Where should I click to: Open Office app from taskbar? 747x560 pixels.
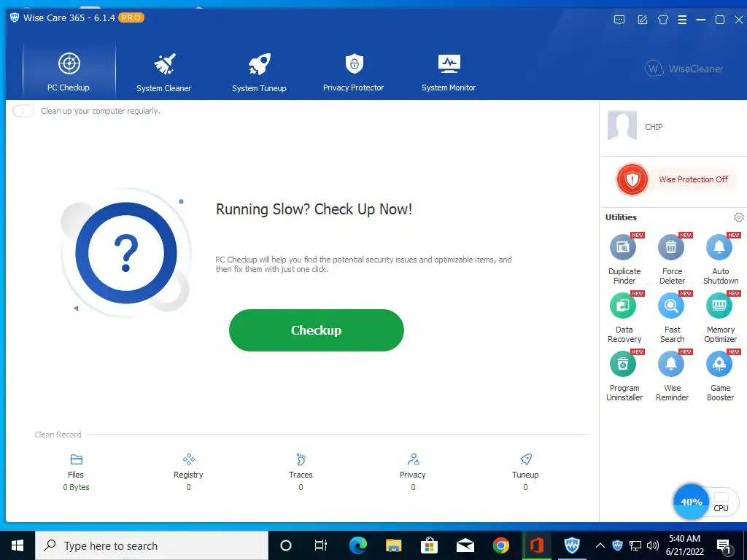(537, 545)
